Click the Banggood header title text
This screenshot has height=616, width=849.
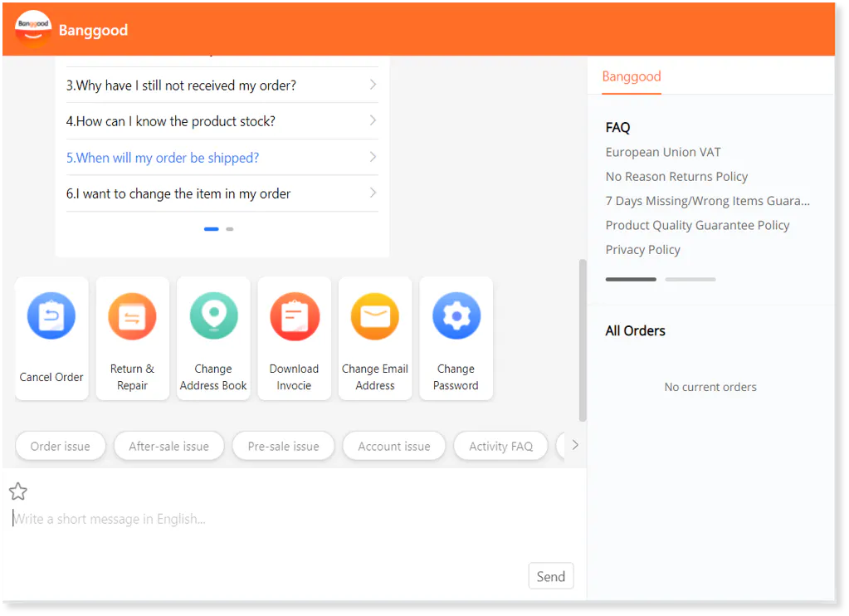[93, 31]
